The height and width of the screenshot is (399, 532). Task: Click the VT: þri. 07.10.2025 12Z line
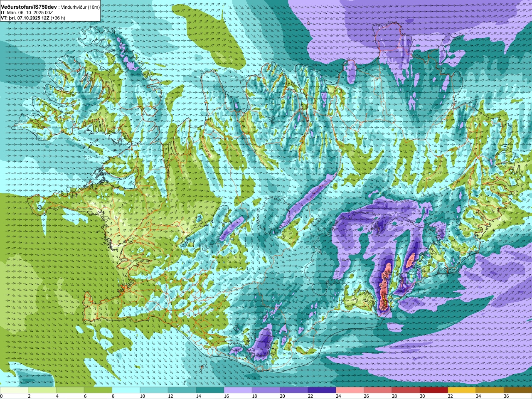(25, 18)
